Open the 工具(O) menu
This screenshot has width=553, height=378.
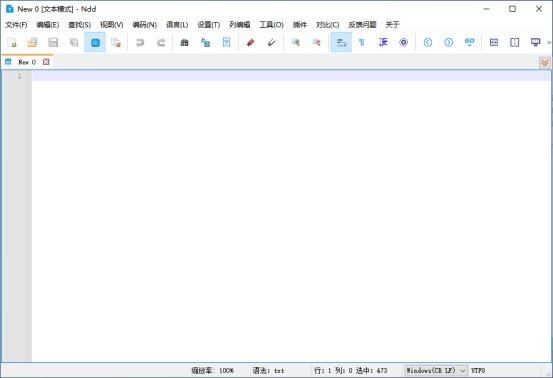point(271,25)
